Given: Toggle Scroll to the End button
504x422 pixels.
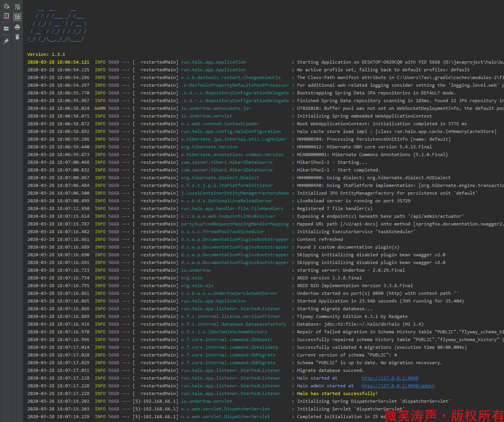Looking at the screenshot, I should point(18,16).
